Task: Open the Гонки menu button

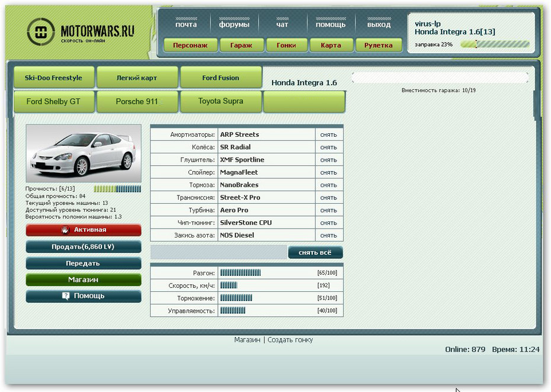Action: [286, 45]
